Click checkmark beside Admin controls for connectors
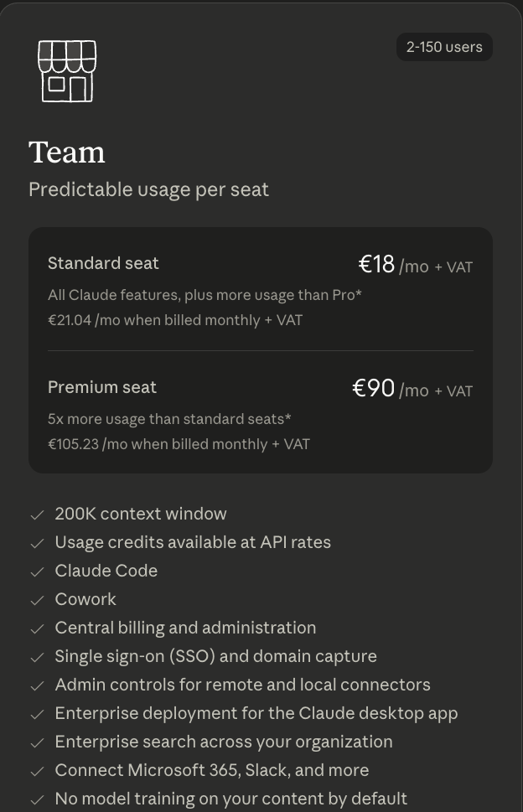The height and width of the screenshot is (812, 523). tap(37, 685)
